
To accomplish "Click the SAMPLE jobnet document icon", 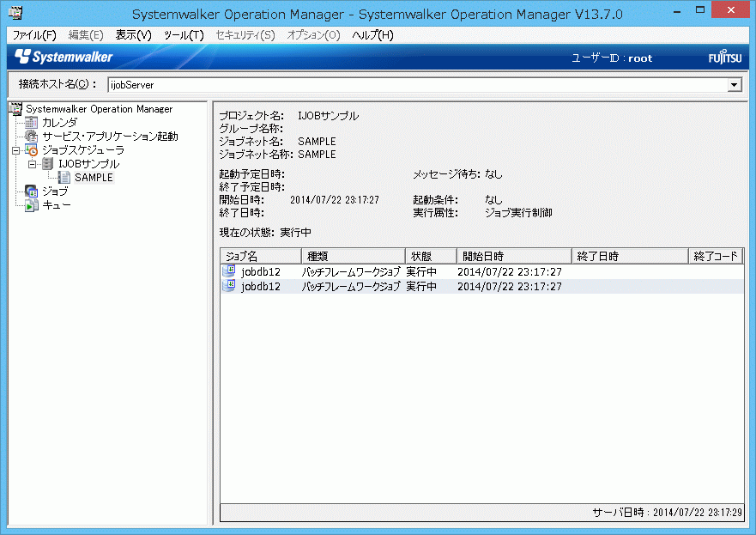I will 64,178.
